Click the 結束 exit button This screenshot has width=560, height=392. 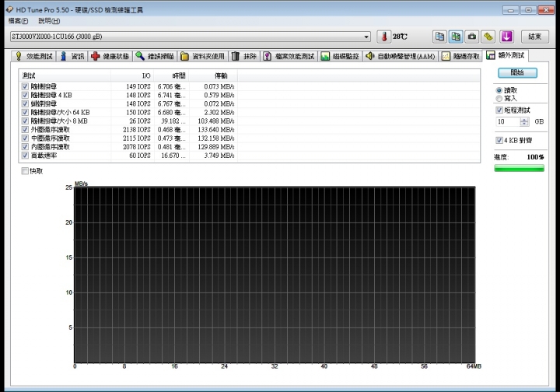(x=534, y=37)
